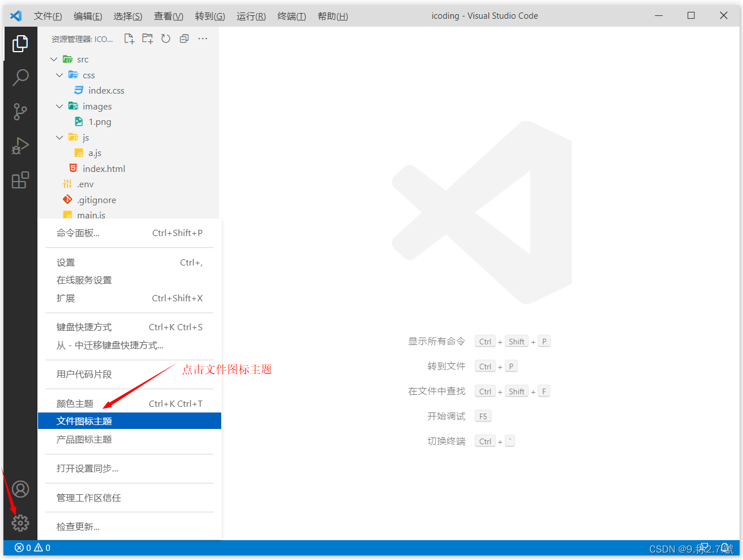Open the Source Control view
This screenshot has height=560, width=743.
click(20, 112)
